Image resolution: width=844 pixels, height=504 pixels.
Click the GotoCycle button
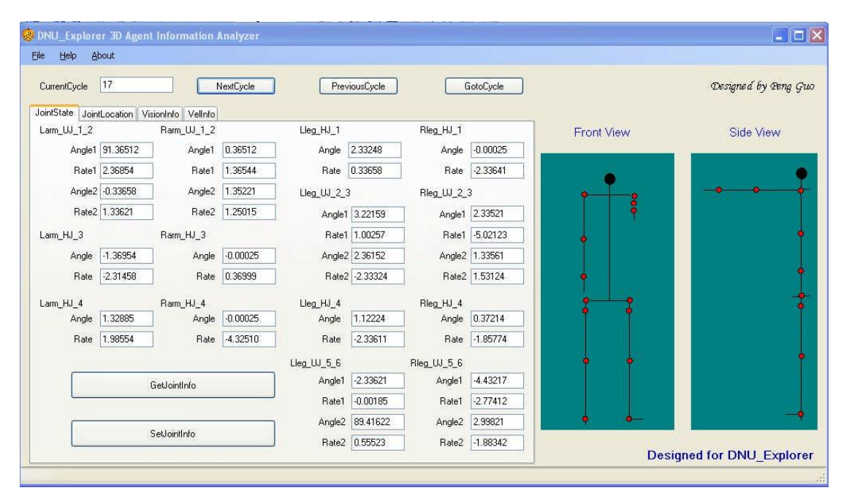pyautogui.click(x=484, y=86)
